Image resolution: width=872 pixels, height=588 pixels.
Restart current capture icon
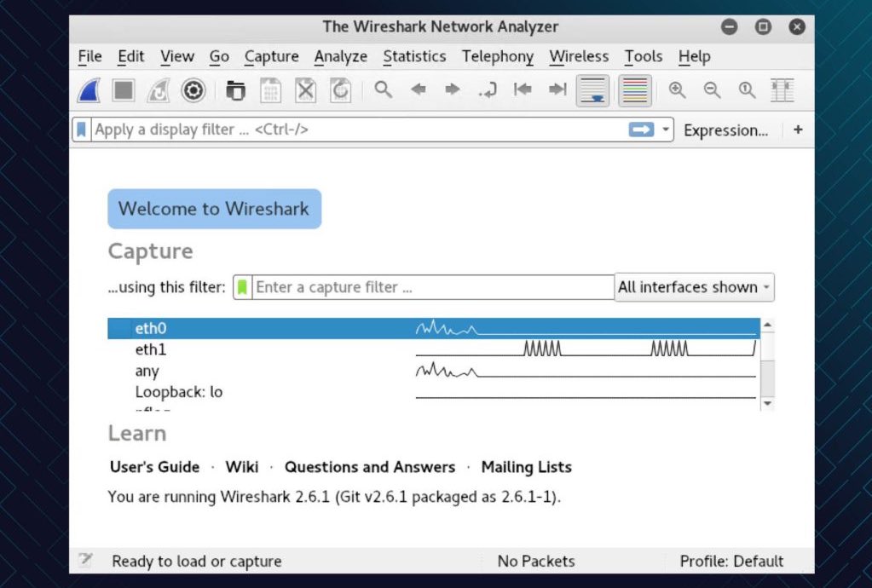tap(158, 90)
